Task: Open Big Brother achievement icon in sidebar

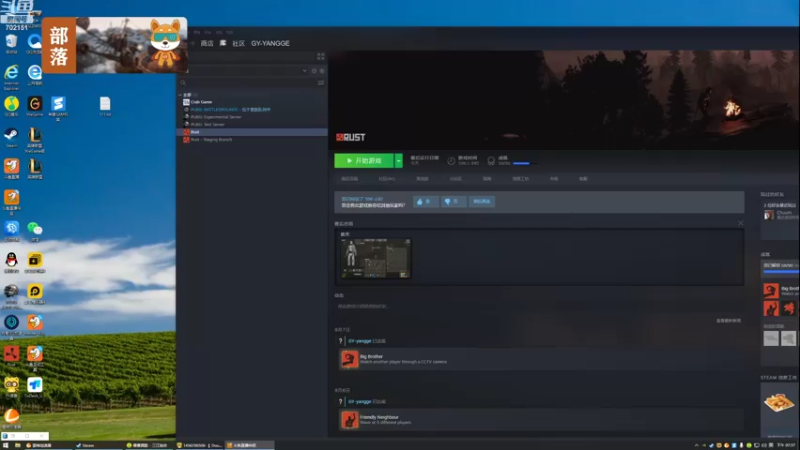Action: (771, 291)
